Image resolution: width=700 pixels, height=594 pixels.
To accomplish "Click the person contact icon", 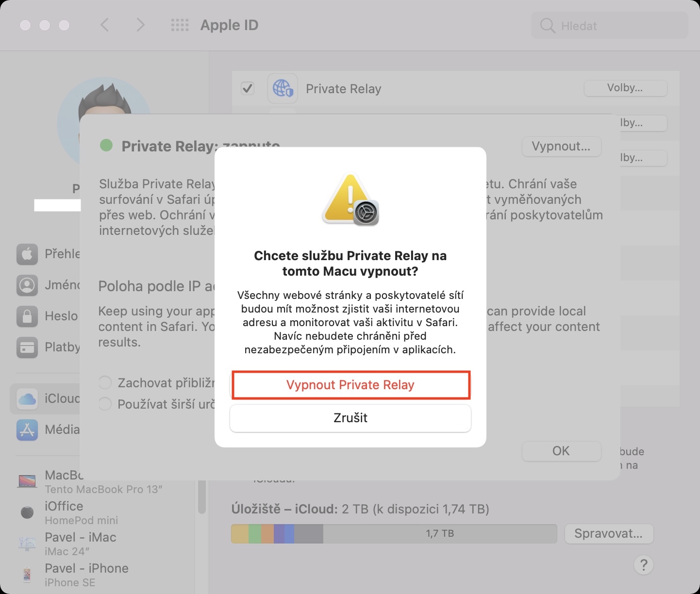I will pyautogui.click(x=27, y=285).
